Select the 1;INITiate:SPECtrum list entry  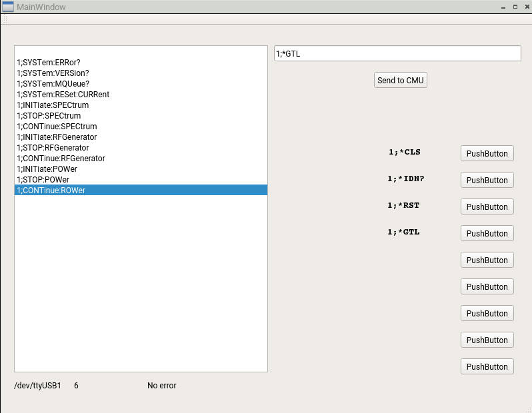(141, 105)
